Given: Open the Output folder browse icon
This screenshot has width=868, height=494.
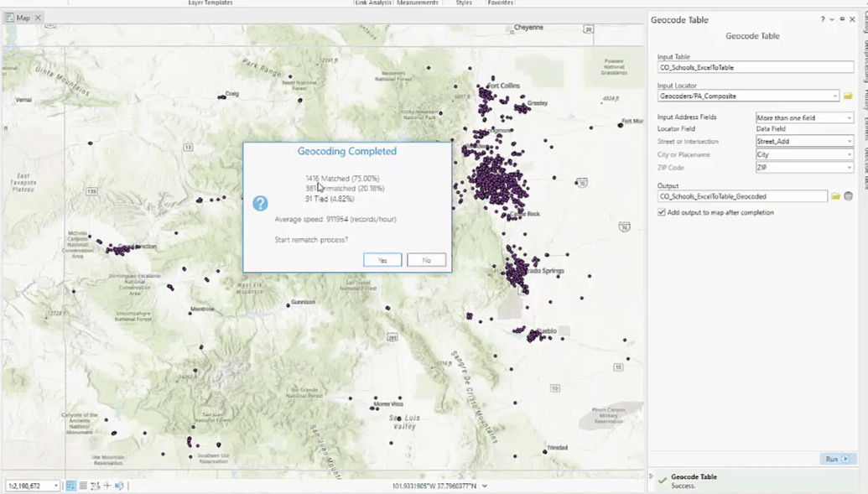Looking at the screenshot, I should click(834, 196).
